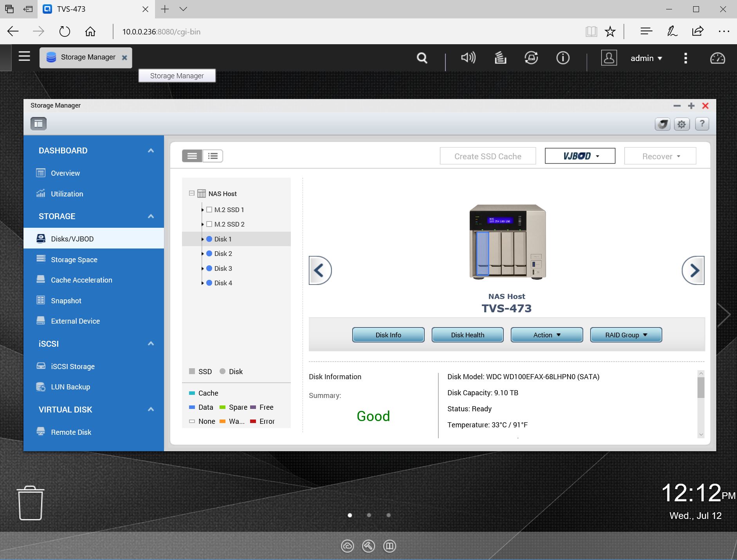Expand the M.2 SSD 1 tree item
Image resolution: width=737 pixels, height=560 pixels.
click(x=202, y=210)
